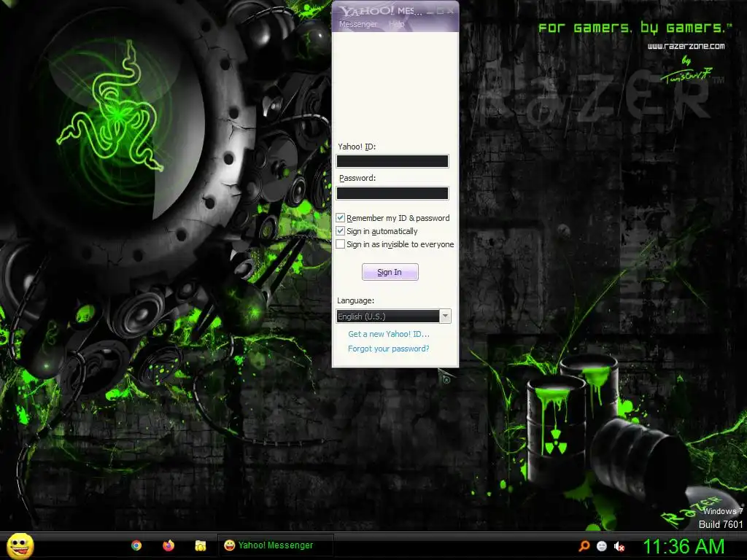Screen dimensions: 747x560
Task: Open the smiley face Start button
Action: [x=20, y=546]
